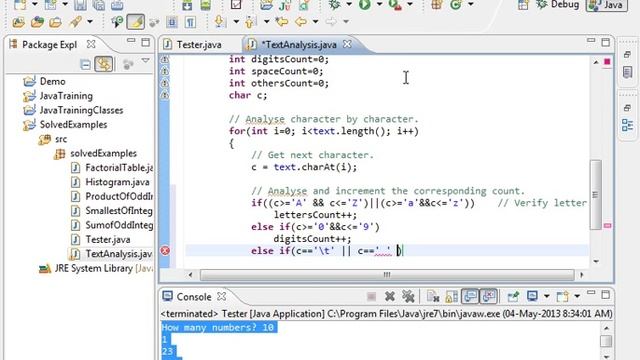Close the TextAnalysis.java tab
This screenshot has width=640, height=360.
[x=347, y=44]
